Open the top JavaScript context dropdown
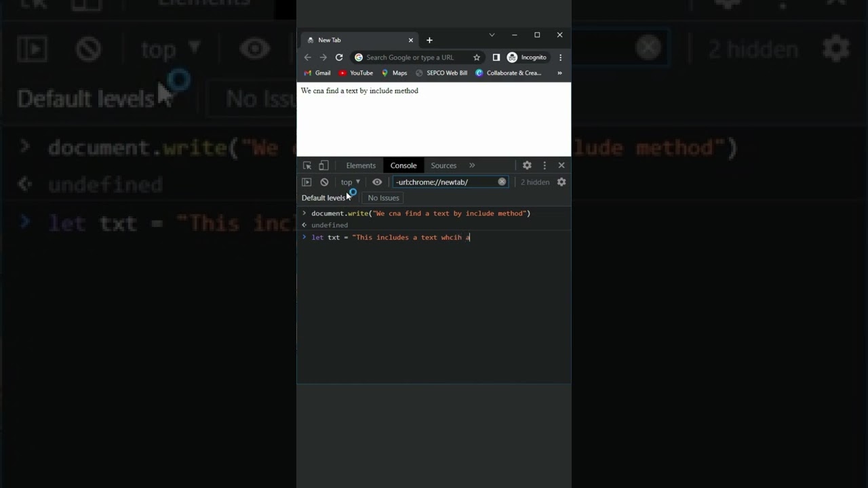 [x=351, y=182]
